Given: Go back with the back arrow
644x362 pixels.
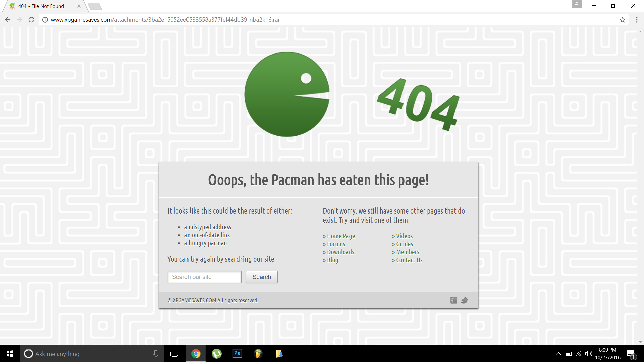Looking at the screenshot, I should [8, 20].
